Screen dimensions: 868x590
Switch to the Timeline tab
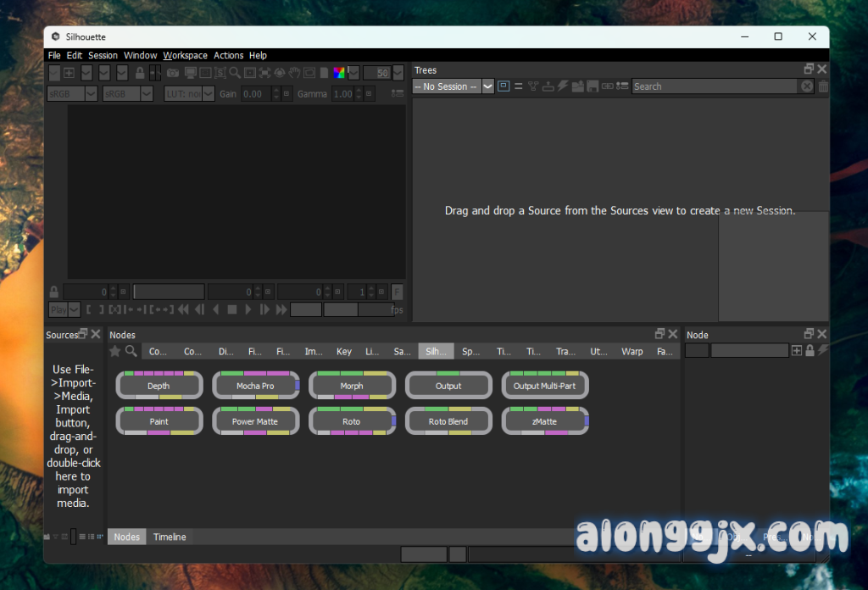click(x=170, y=537)
